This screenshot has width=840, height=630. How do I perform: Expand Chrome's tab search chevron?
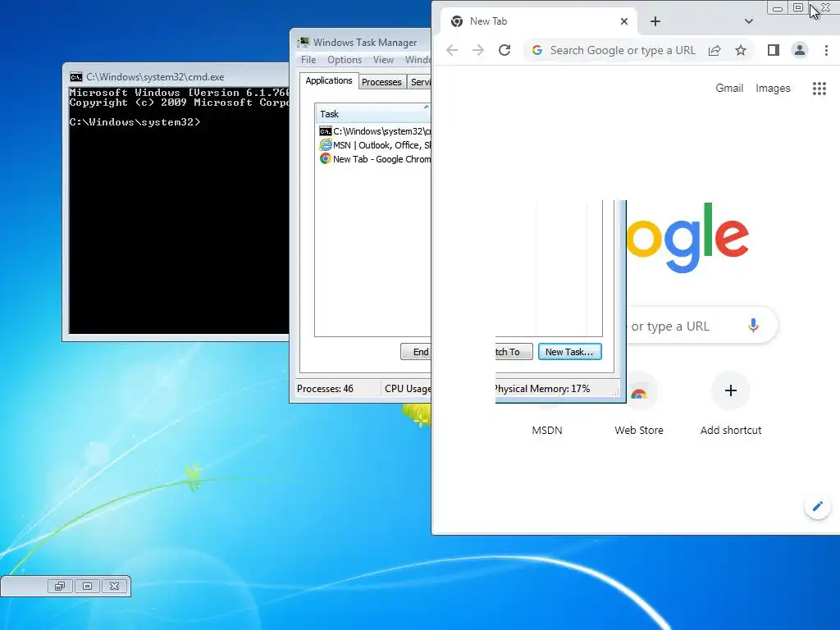[x=749, y=21]
